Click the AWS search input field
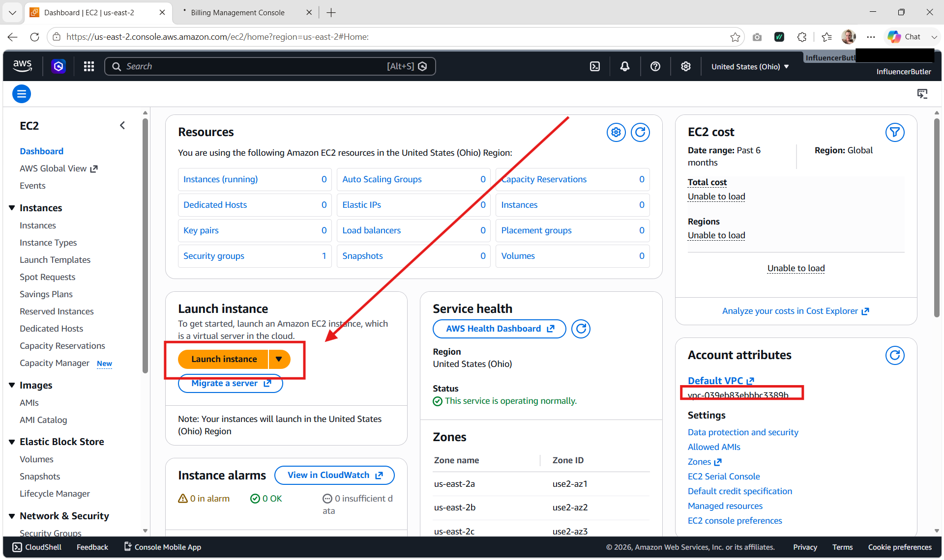The height and width of the screenshot is (560, 944). 270,66
